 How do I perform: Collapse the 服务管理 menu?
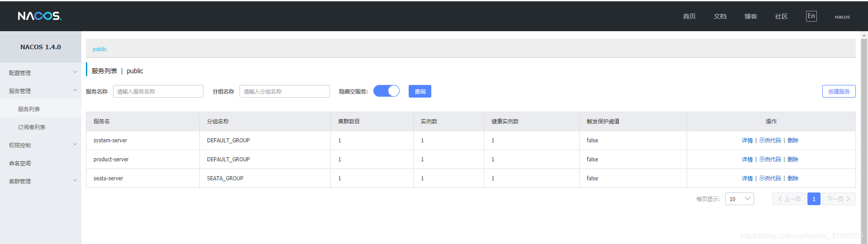tap(41, 91)
